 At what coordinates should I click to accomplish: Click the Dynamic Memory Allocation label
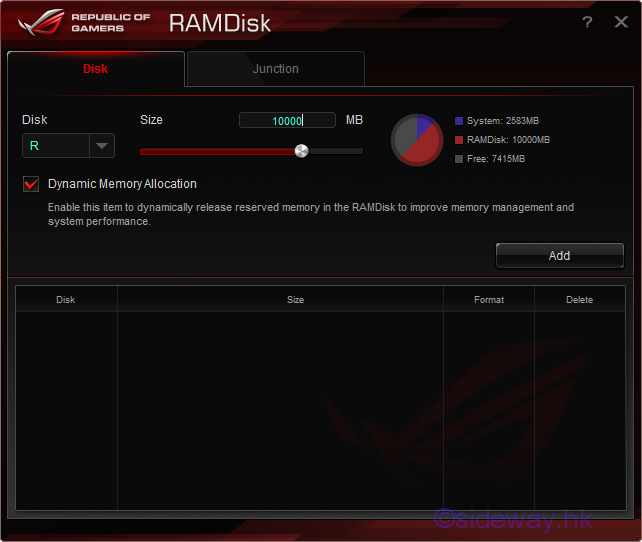coord(122,184)
